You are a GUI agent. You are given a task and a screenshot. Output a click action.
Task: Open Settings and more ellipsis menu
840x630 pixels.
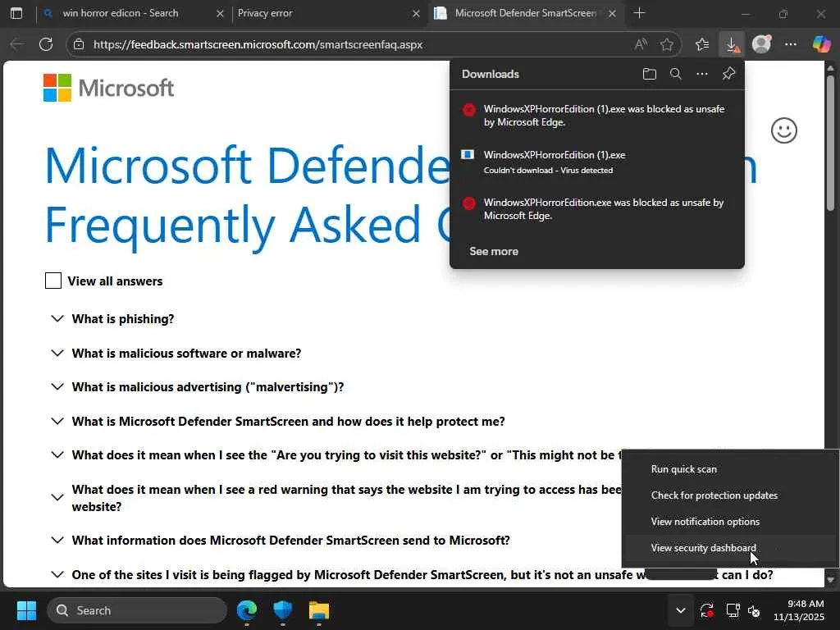point(791,44)
